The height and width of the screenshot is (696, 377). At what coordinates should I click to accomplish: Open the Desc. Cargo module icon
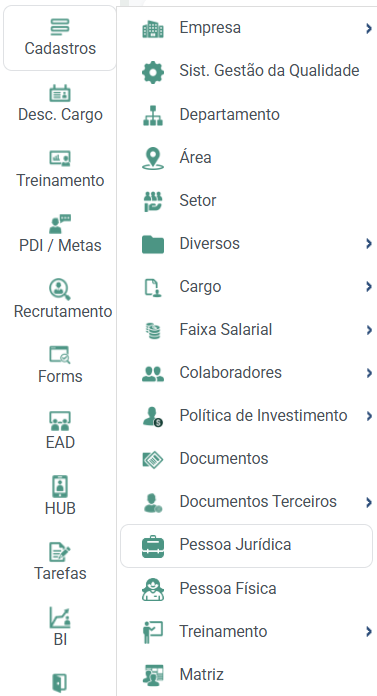[60, 93]
